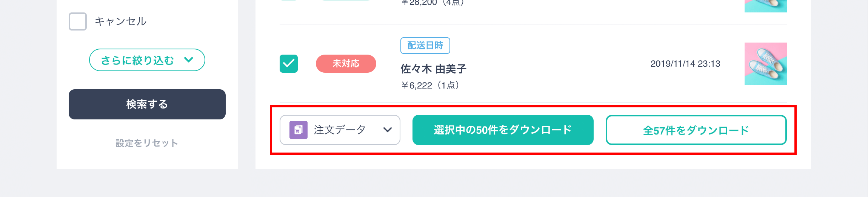Click the 未対応 status badge
868x197 pixels.
(x=346, y=64)
